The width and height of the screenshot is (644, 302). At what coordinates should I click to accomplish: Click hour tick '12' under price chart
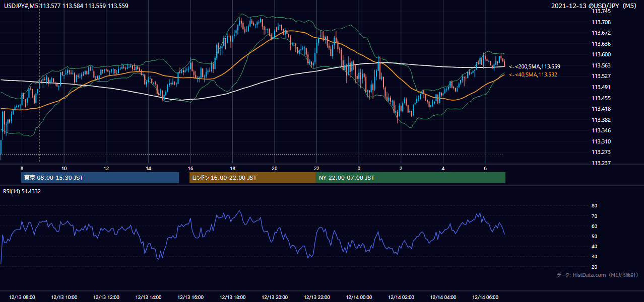coord(106,168)
